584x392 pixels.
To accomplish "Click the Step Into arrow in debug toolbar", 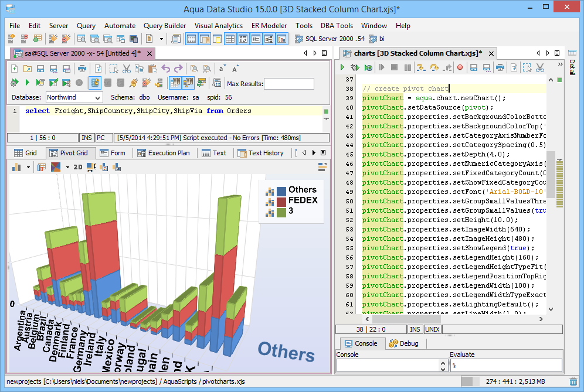I will click(x=421, y=67).
